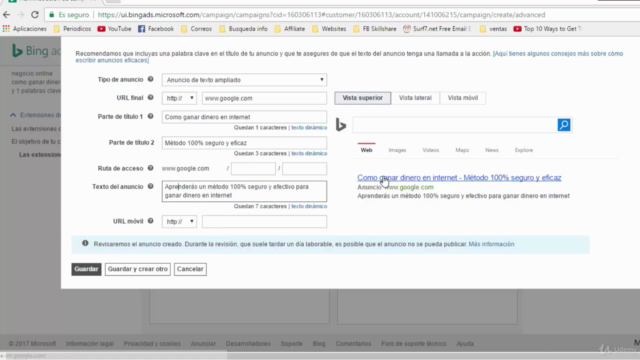
Task: Click the Parte de título 2 field
Action: point(244,142)
